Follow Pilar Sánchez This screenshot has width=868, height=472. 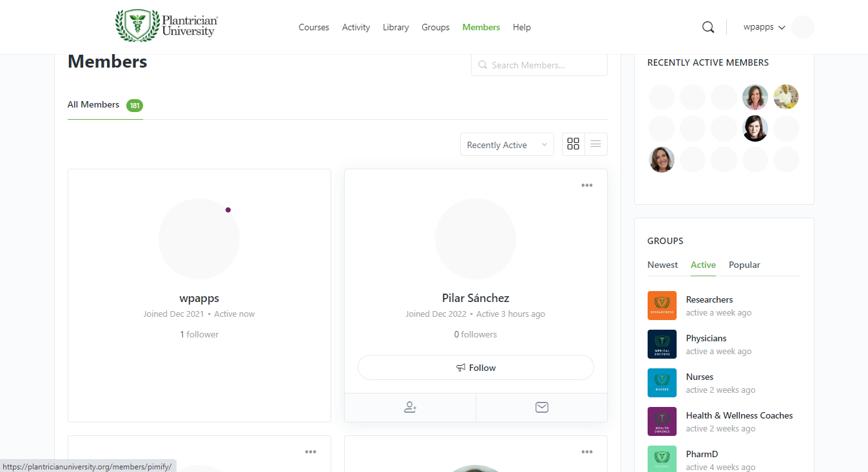476,368
